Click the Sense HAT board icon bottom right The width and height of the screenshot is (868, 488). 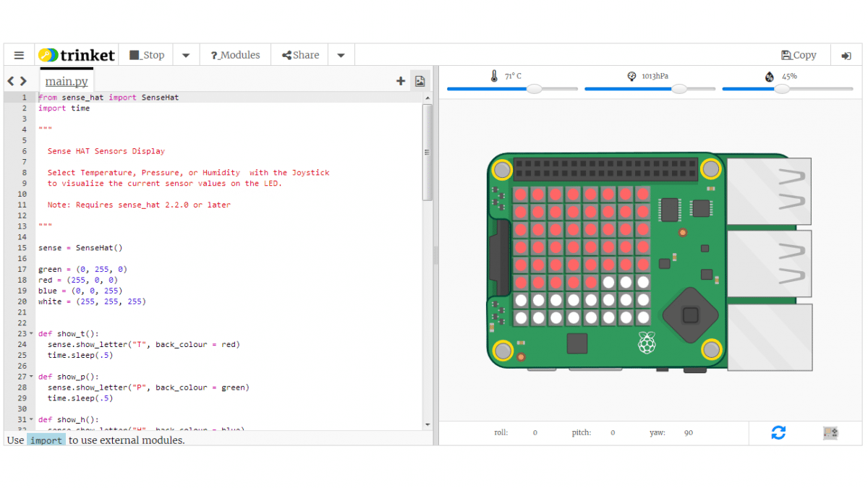point(829,432)
